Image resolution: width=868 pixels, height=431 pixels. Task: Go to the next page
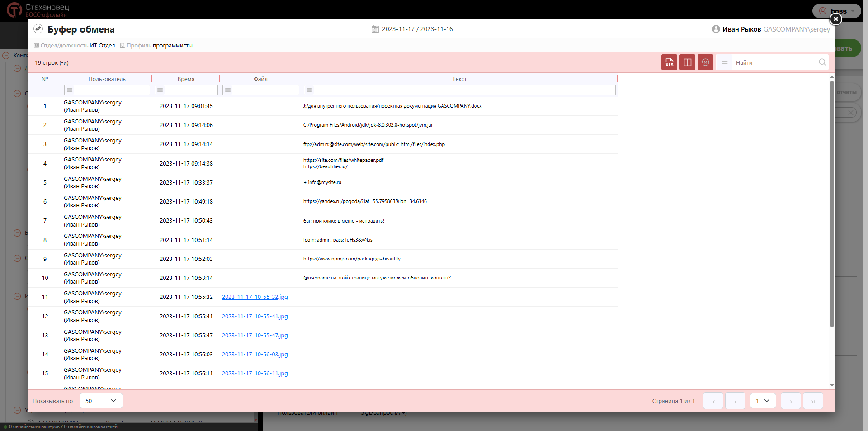click(791, 401)
